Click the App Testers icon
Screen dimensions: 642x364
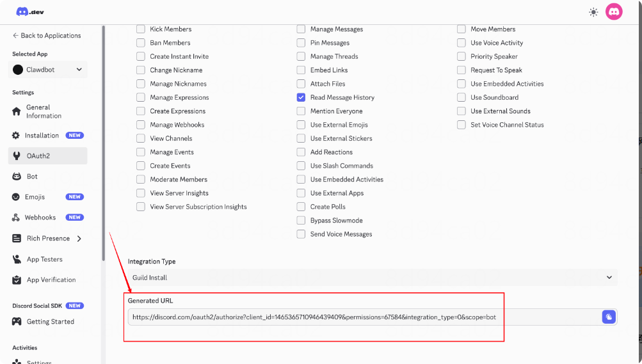[x=17, y=259]
